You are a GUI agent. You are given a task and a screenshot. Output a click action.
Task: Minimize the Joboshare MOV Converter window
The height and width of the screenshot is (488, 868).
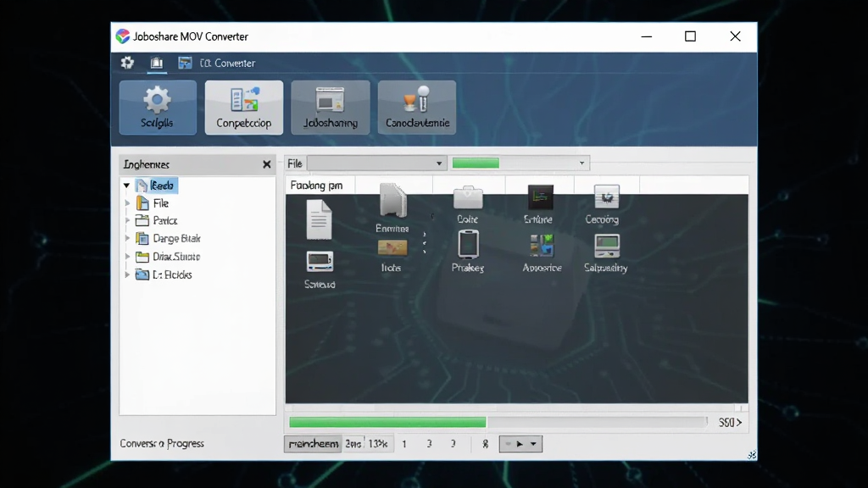point(647,36)
